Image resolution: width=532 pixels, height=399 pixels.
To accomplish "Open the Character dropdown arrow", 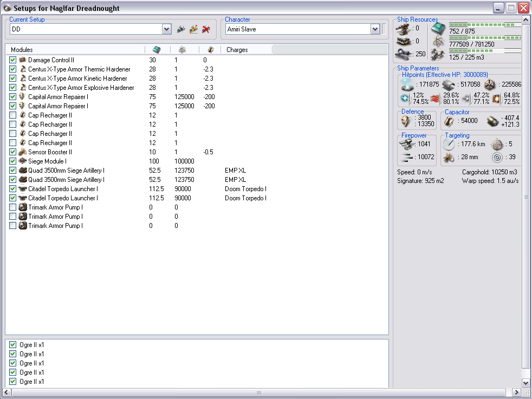I will [375, 29].
